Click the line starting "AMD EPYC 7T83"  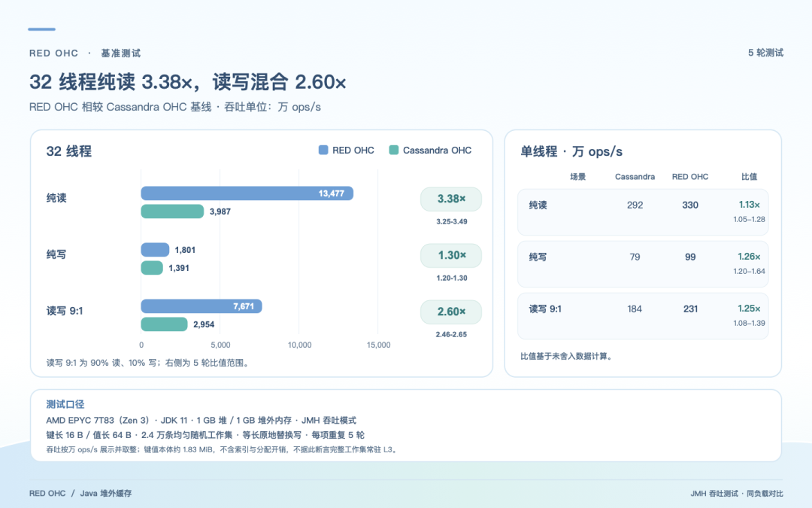(x=201, y=421)
